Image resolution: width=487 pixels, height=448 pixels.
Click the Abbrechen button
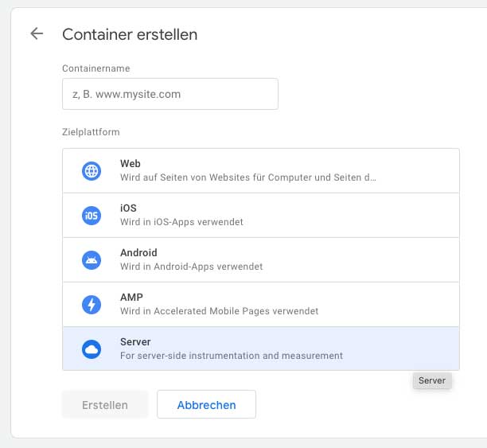click(207, 404)
